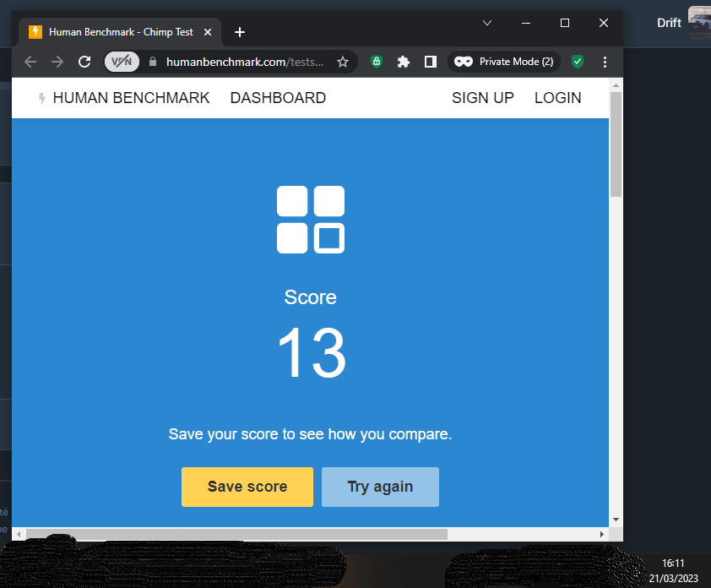711x588 pixels.
Task: Click the horizontal scrollbar at page bottom
Action: [x=236, y=534]
